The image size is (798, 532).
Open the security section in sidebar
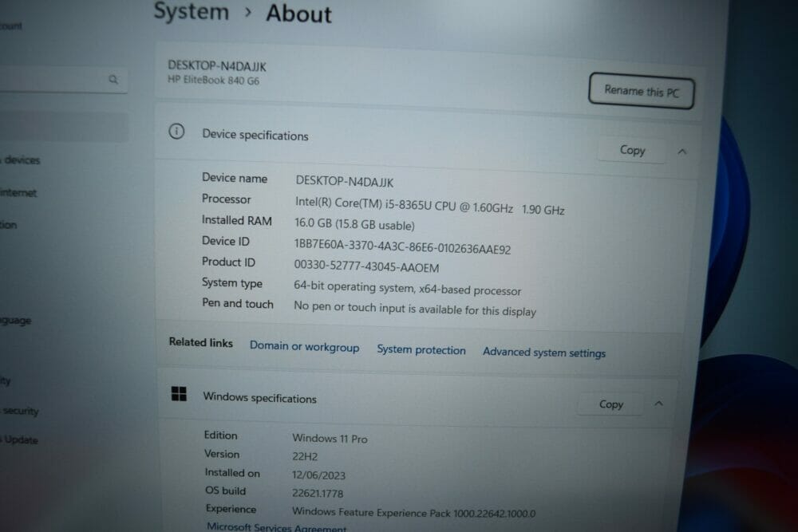(x=21, y=411)
